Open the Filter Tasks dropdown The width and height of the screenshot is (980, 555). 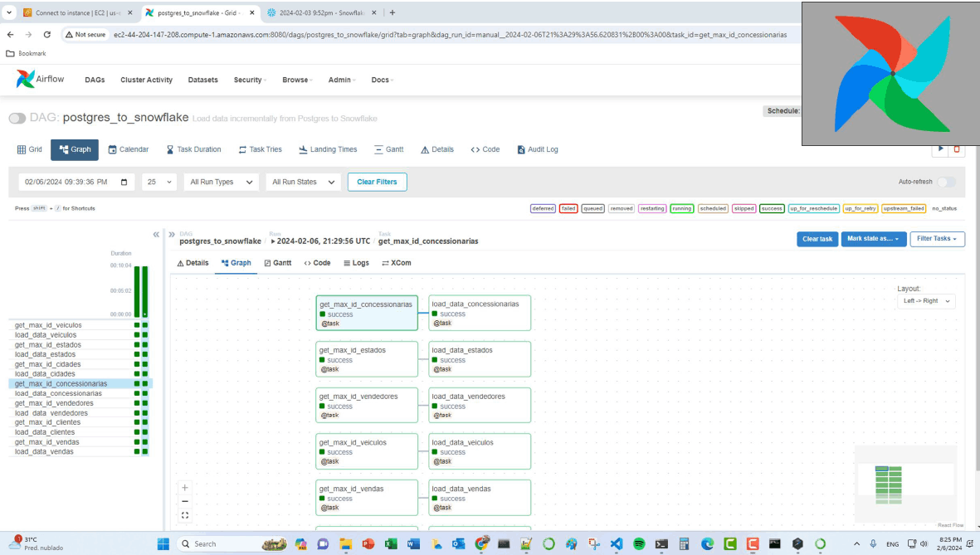click(x=937, y=239)
